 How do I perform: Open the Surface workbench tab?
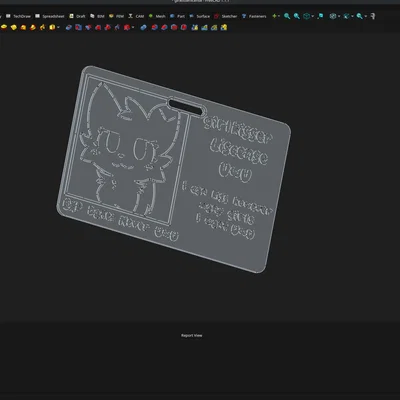[200, 16]
